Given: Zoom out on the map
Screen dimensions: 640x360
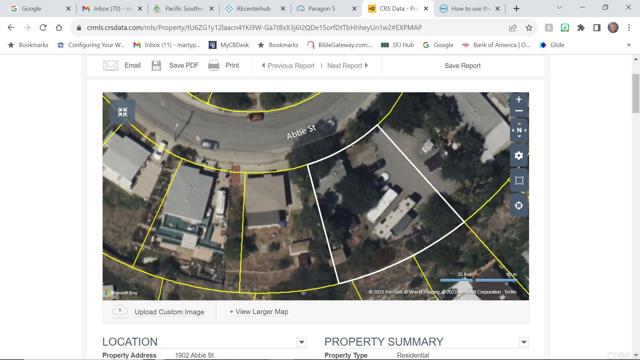Looking at the screenshot, I should pyautogui.click(x=519, y=111).
